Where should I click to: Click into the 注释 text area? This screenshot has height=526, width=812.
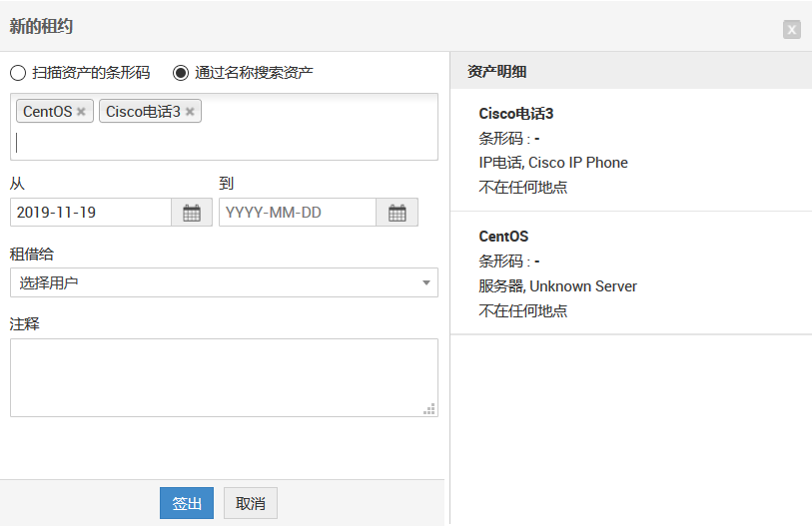[x=224, y=377]
